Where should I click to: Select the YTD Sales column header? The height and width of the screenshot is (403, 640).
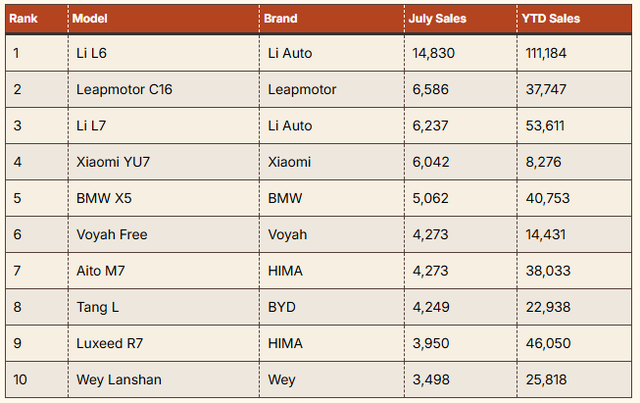point(551,19)
